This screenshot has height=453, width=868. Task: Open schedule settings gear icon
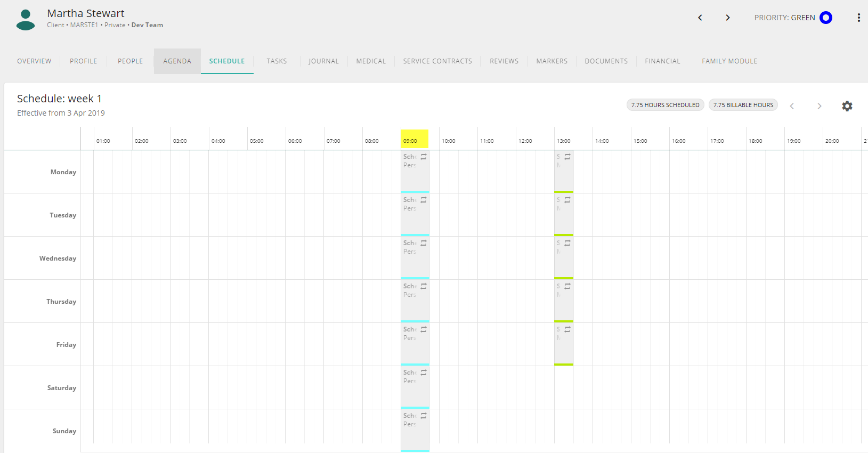point(847,106)
